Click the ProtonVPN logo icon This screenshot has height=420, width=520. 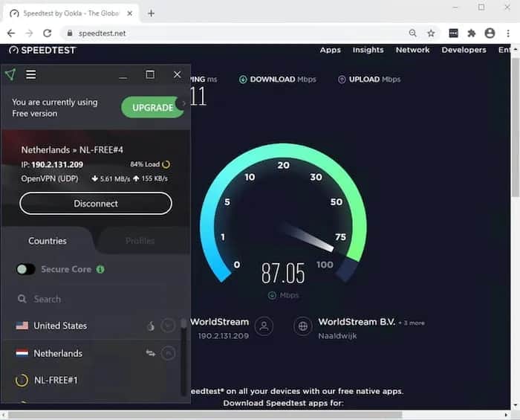(x=10, y=74)
